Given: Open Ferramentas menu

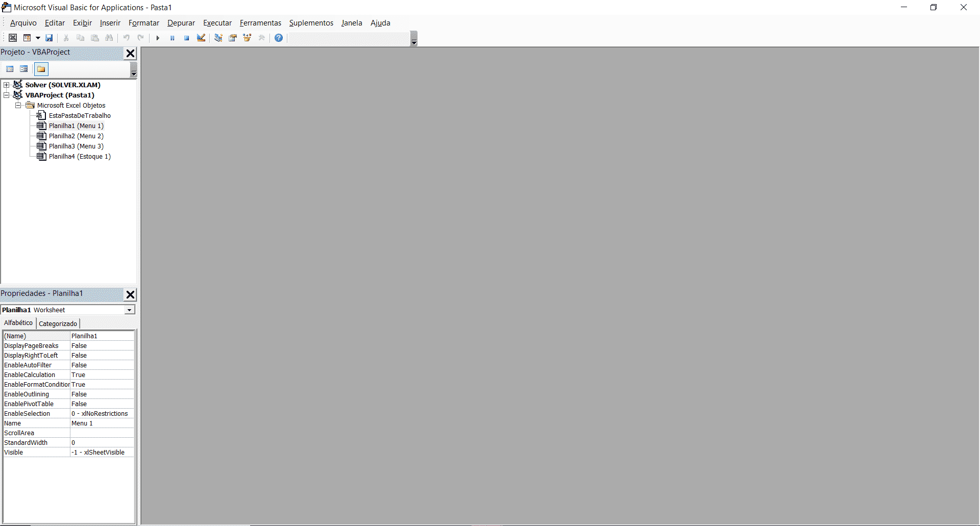Looking at the screenshot, I should [x=260, y=23].
